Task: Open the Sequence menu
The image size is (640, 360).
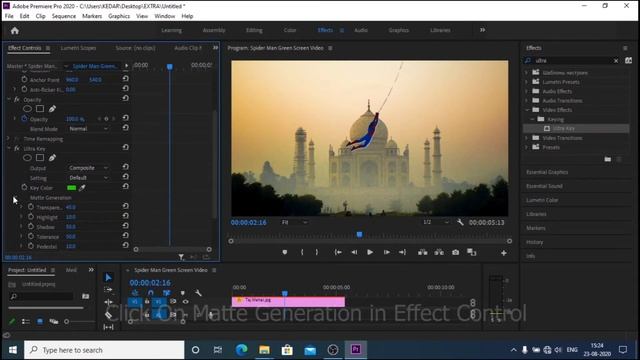Action: (x=64, y=16)
